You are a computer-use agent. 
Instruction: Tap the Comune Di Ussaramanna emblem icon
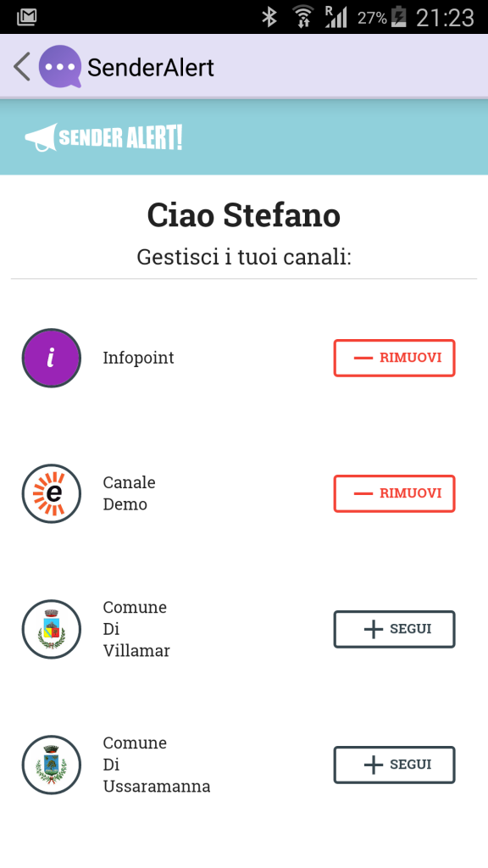[51, 765]
